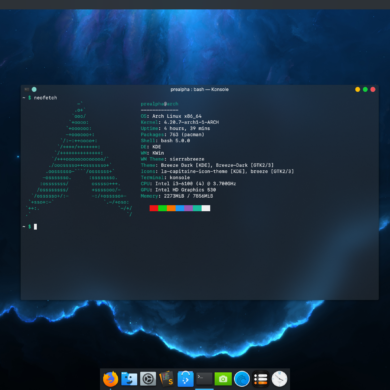This screenshot has width=390, height=390.
Task: Open System Settings from the dock
Action: click(x=148, y=379)
